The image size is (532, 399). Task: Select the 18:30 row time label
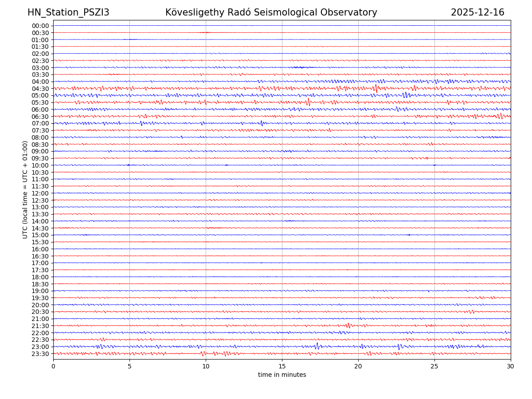tap(40, 284)
